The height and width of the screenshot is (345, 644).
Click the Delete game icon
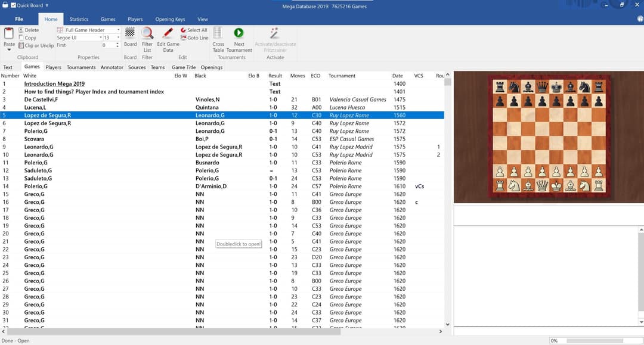(x=21, y=30)
